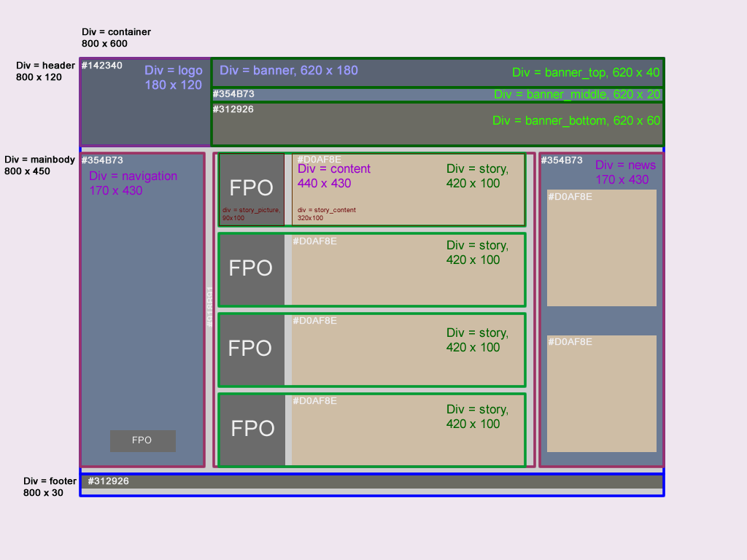Click the 'Div = container 800 x 600' label
Image resolution: width=747 pixels, height=560 pixels.
coord(116,38)
